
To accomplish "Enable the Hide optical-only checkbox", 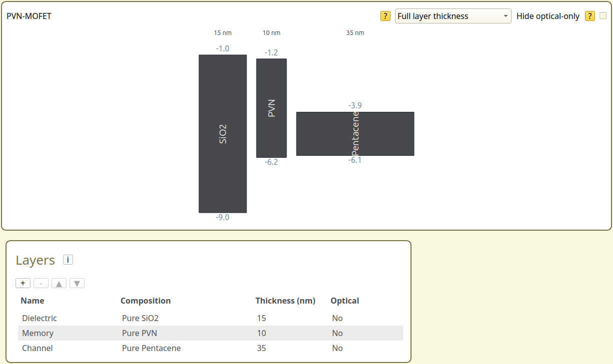I will (603, 15).
